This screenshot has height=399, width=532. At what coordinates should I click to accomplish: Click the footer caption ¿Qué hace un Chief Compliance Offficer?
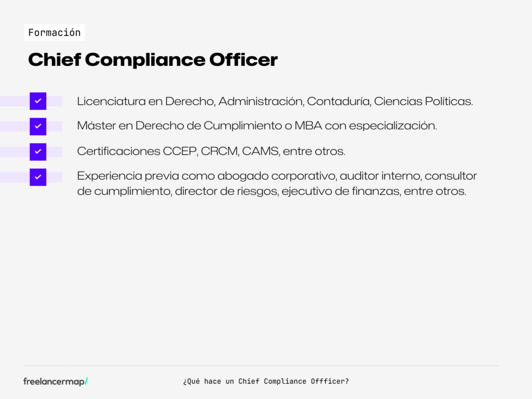click(x=266, y=381)
